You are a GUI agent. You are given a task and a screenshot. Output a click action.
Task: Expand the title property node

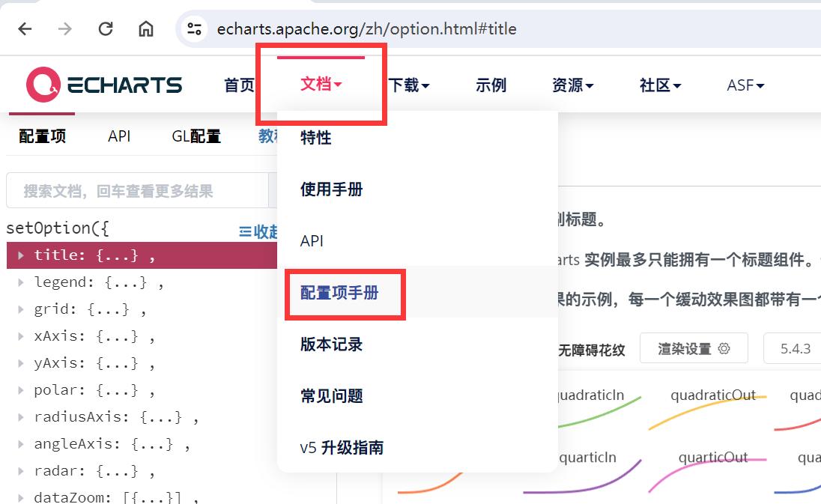19,255
